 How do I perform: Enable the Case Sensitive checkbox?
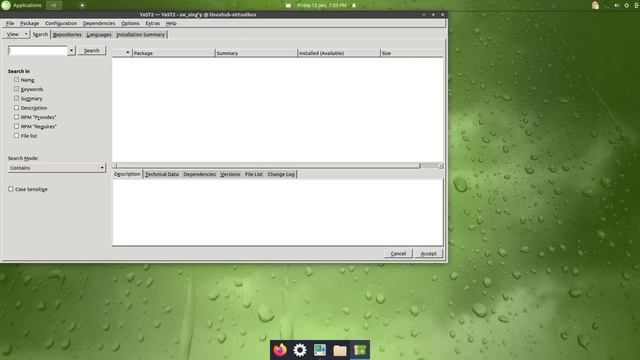(x=11, y=189)
